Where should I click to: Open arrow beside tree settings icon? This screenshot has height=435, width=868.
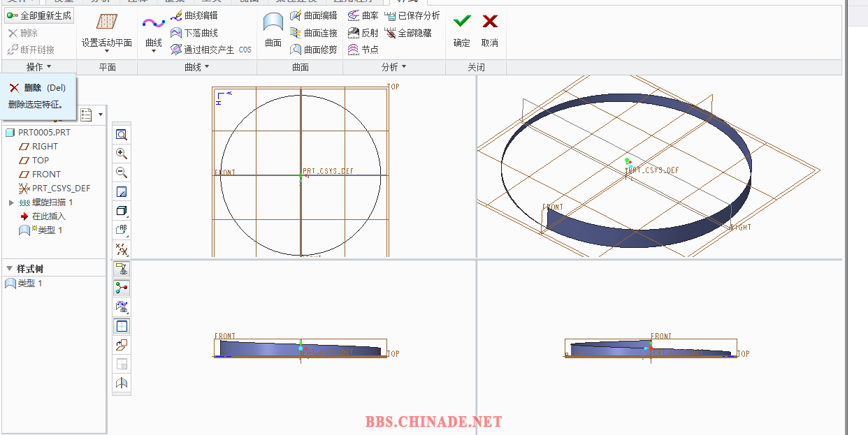click(x=101, y=115)
